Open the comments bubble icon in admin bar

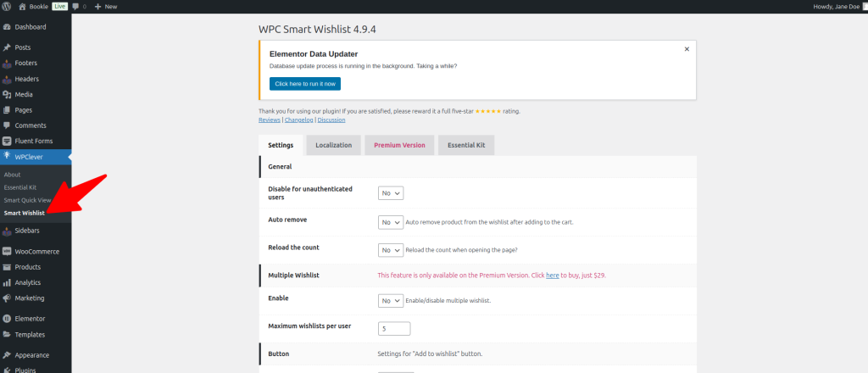click(x=75, y=7)
